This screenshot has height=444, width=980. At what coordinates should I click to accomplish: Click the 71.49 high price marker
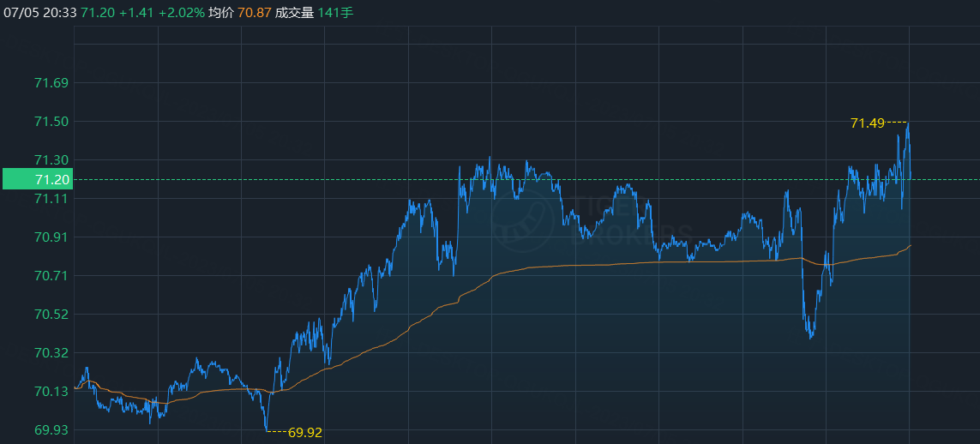pos(868,123)
